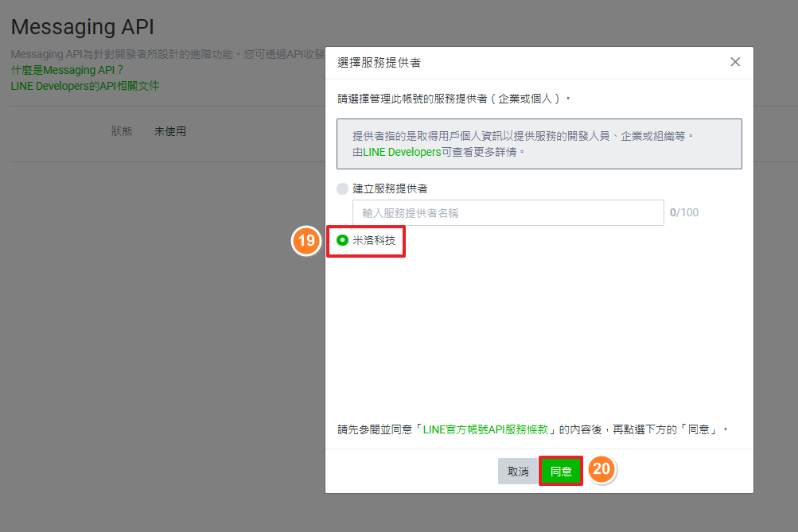Open LINE Developers link in info box

click(x=402, y=151)
